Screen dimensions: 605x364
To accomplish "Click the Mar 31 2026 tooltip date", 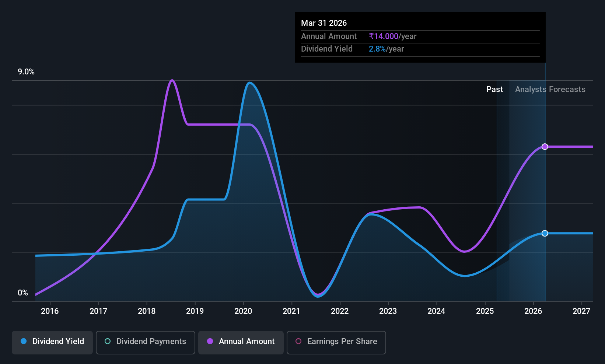I will click(x=324, y=23).
